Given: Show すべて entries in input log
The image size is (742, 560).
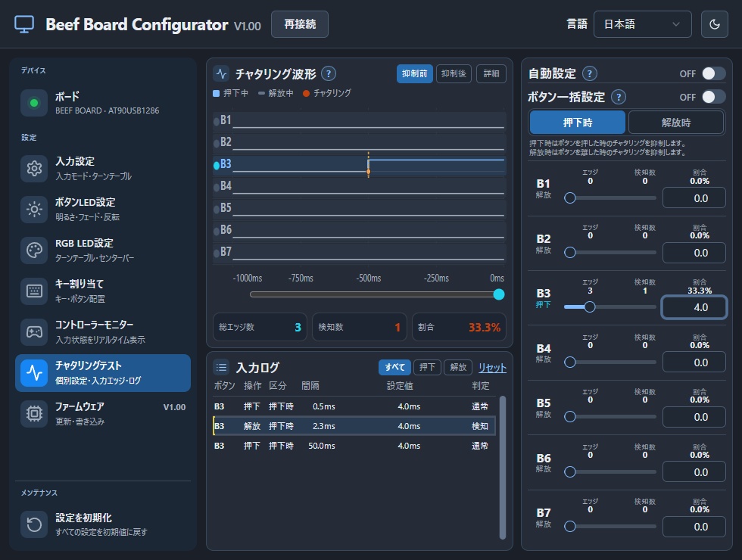Looking at the screenshot, I should [394, 368].
